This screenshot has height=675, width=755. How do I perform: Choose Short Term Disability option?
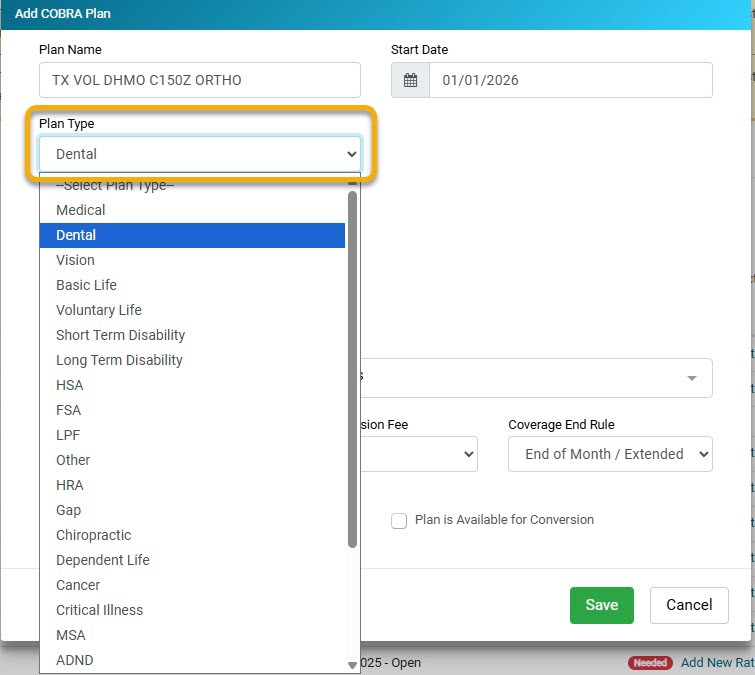click(121, 335)
